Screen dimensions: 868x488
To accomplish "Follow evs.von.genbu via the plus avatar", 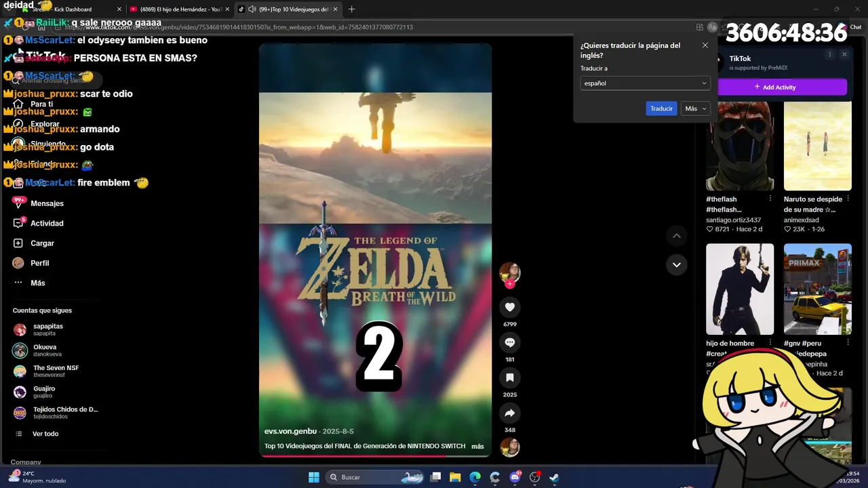I will click(510, 284).
